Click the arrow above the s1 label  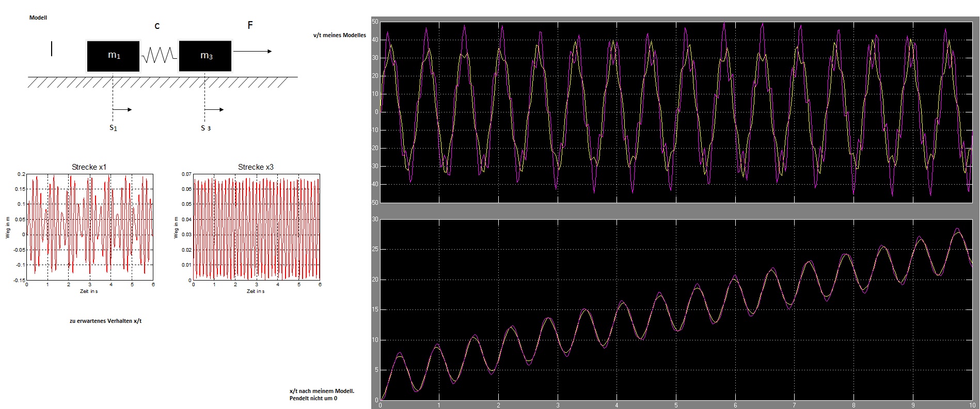tap(122, 109)
